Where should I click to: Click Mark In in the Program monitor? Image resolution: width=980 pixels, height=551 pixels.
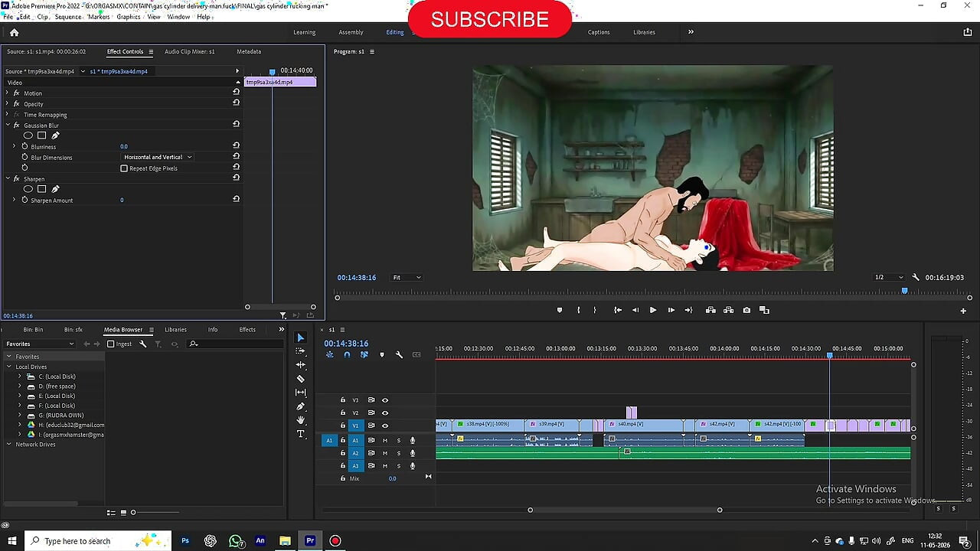coord(578,310)
